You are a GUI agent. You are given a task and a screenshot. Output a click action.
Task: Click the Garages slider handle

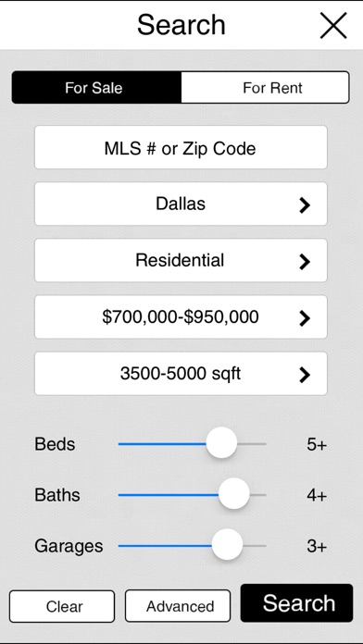227,545
